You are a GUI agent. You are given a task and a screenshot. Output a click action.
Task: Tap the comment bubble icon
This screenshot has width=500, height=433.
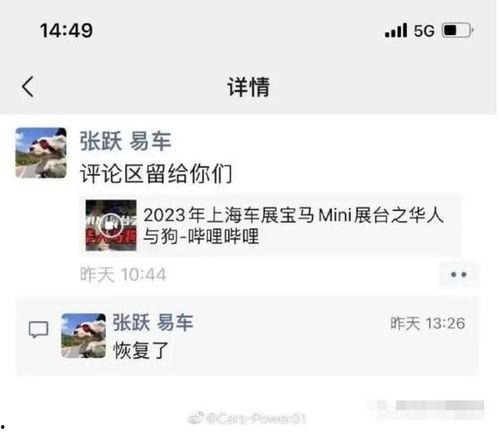coord(38,330)
